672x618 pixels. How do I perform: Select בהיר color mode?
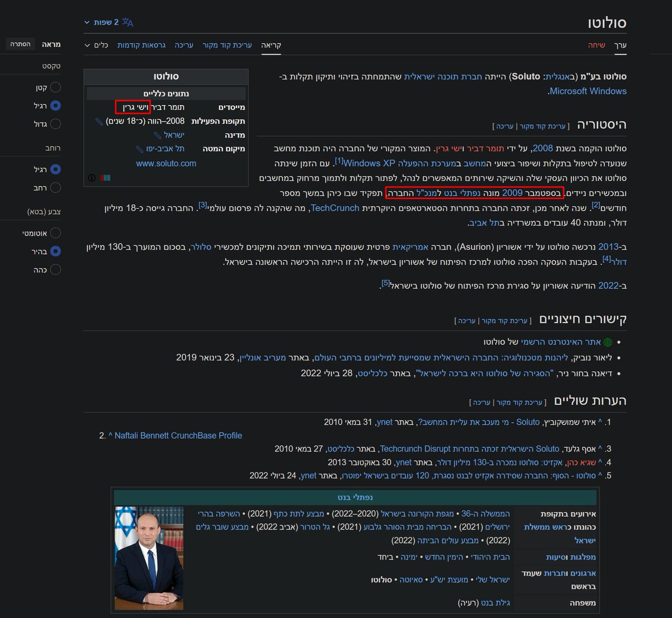tap(55, 251)
